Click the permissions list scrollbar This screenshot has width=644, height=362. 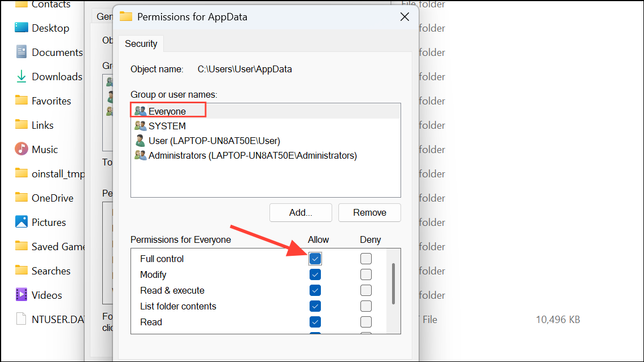[394, 284]
